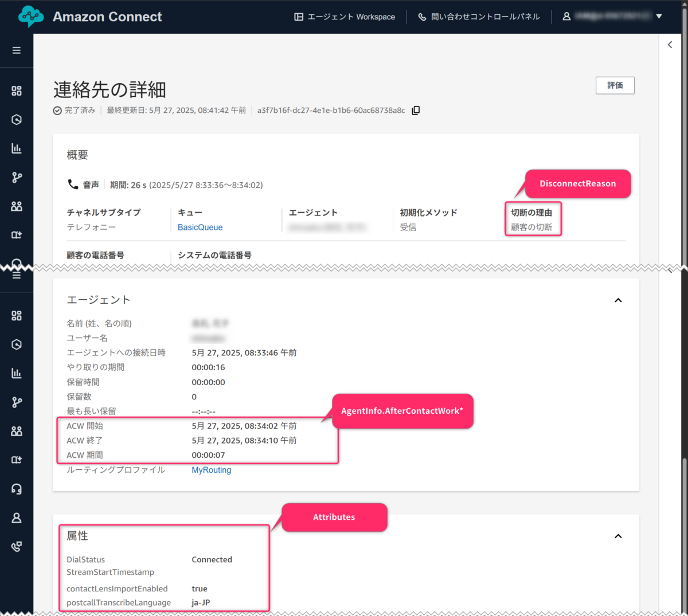Click the 顧客の電話番号 label
The image size is (688, 616).
tap(95, 255)
